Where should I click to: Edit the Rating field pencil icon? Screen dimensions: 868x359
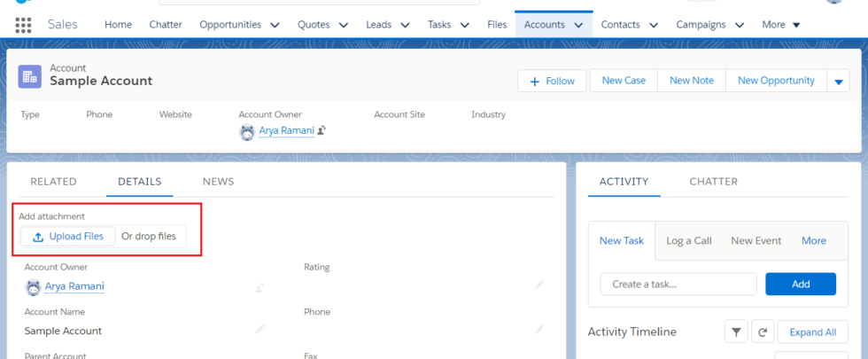[539, 285]
